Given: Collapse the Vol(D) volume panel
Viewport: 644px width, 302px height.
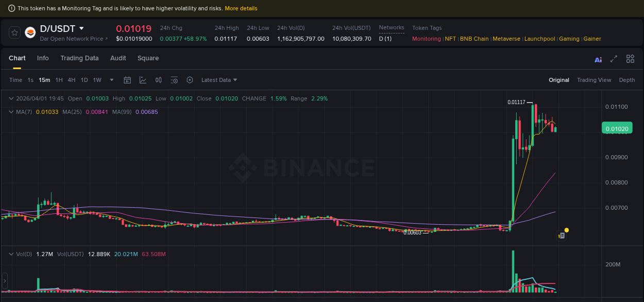Looking at the screenshot, I should tap(11, 254).
